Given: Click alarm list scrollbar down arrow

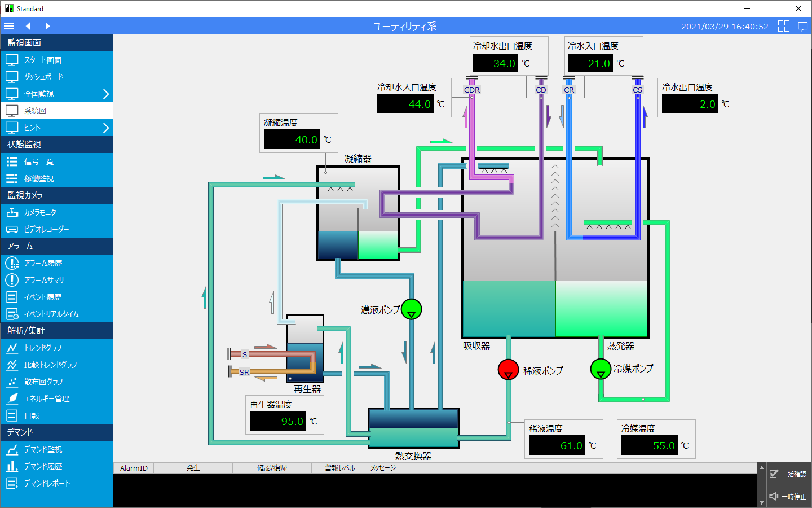Looking at the screenshot, I should 761,503.
